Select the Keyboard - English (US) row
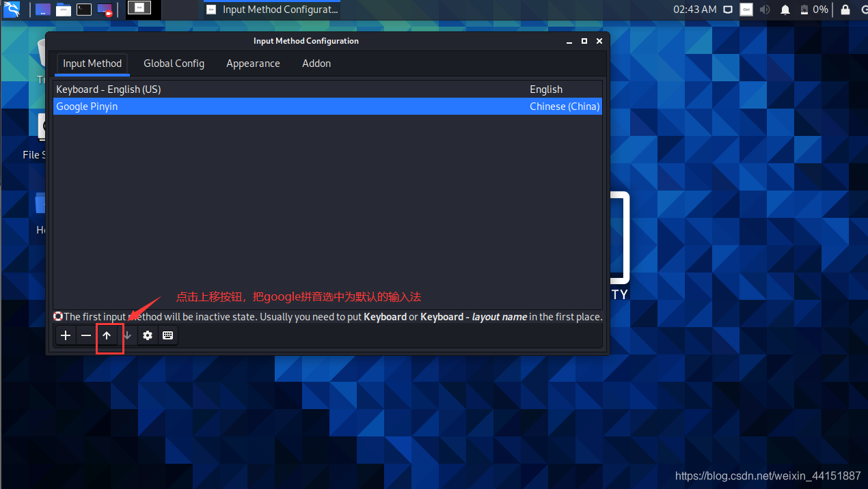The width and height of the screenshot is (868, 489). point(327,89)
